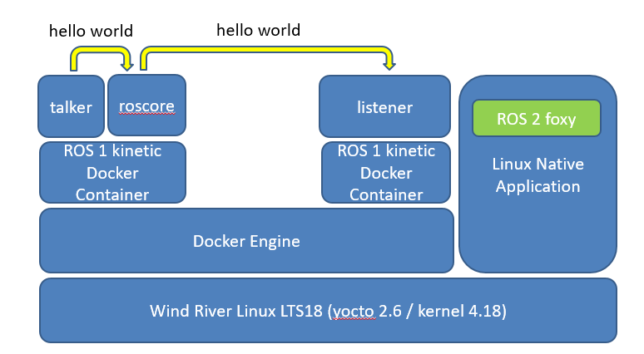Click the Linux Native Application text
This screenshot has height=354, width=644.
tap(538, 175)
